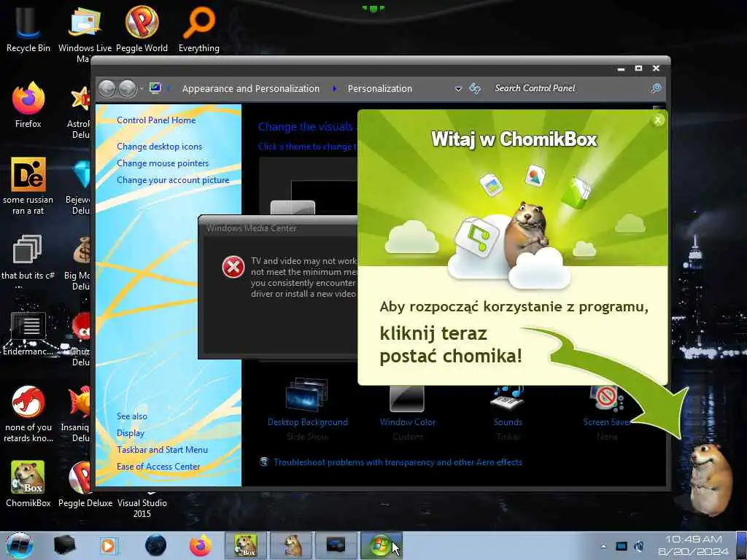Click the Show desktop strip on the taskbar
Viewport: 747px width, 560px height.
(x=741, y=545)
